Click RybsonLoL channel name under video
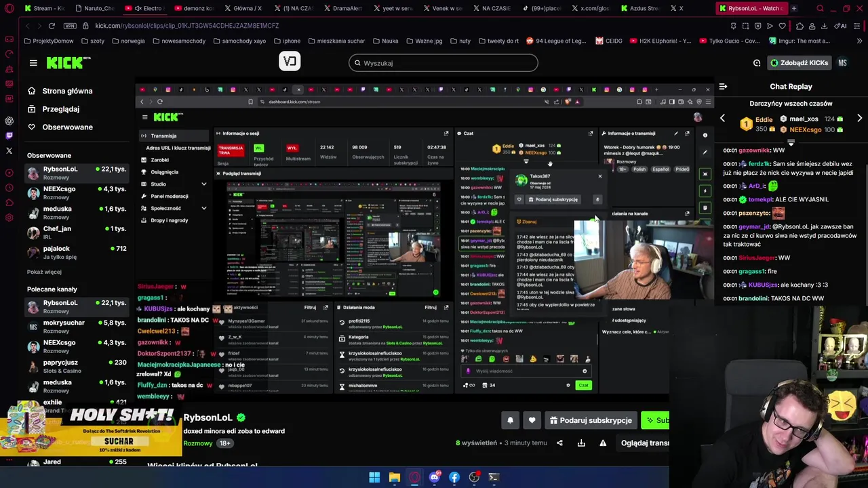Viewport: 868px width, 488px height. click(208, 418)
